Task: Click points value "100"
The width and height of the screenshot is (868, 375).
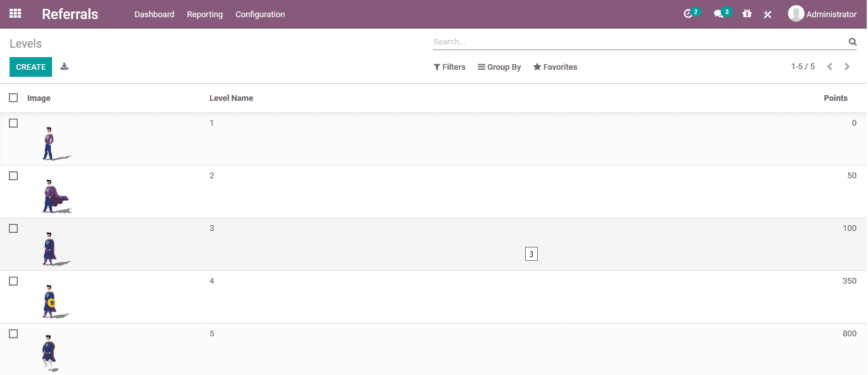Action: pyautogui.click(x=850, y=228)
